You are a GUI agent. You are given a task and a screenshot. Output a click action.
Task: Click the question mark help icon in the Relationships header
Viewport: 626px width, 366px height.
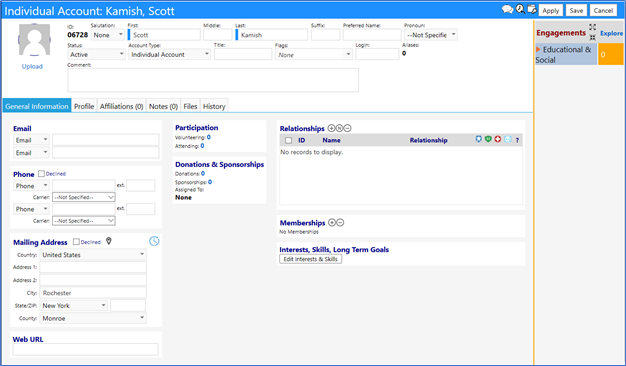click(517, 140)
